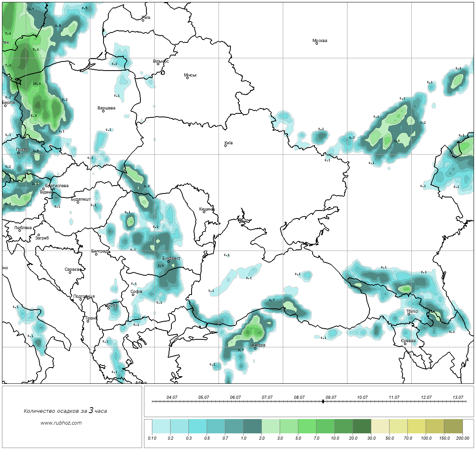Click the pale yellow 30.0 legend swatch

(380, 427)
